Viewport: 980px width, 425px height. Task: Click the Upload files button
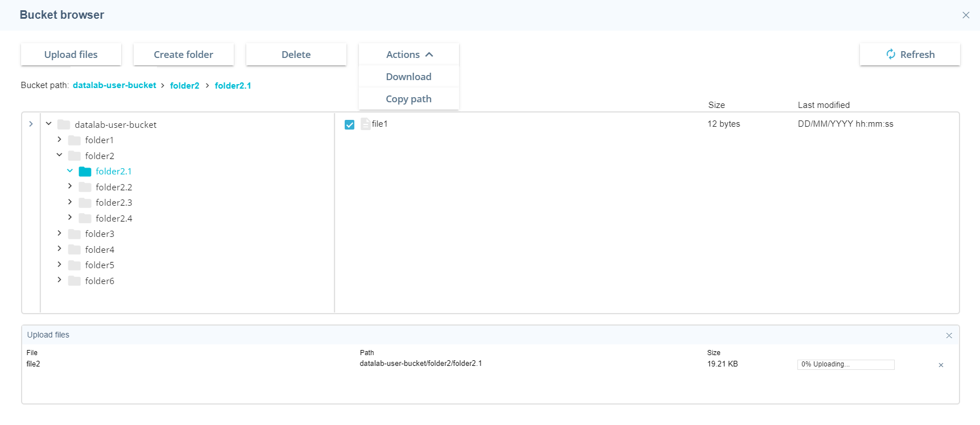pyautogui.click(x=71, y=55)
